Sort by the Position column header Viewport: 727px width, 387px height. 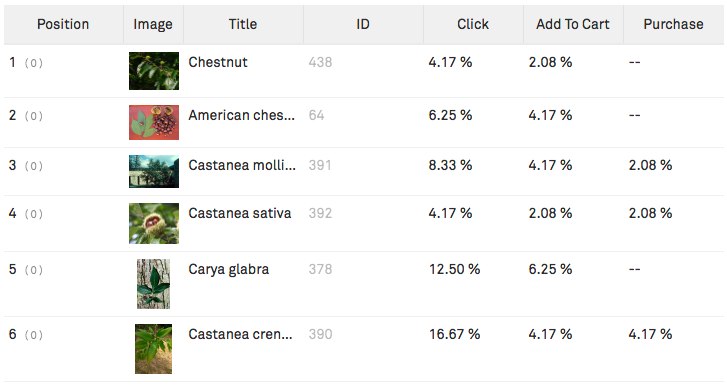click(x=63, y=24)
